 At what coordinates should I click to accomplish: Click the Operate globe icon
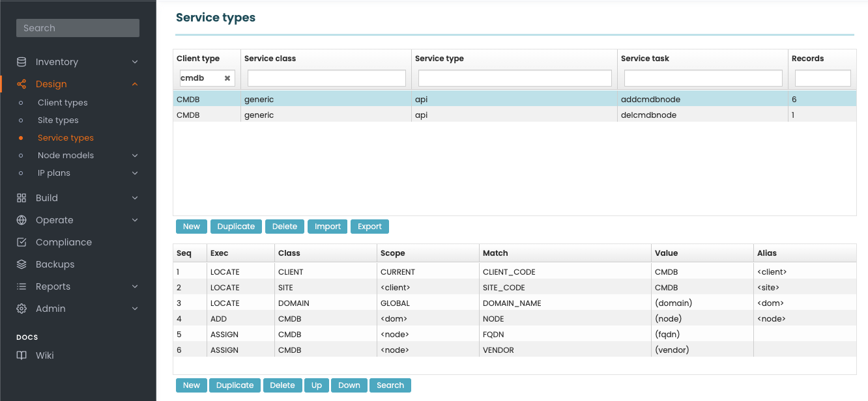[x=22, y=220]
